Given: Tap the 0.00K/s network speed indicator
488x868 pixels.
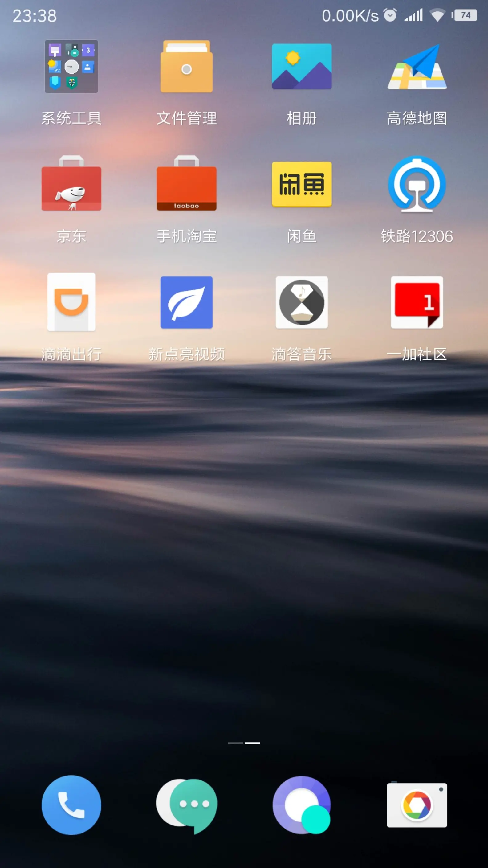Looking at the screenshot, I should [x=350, y=16].
